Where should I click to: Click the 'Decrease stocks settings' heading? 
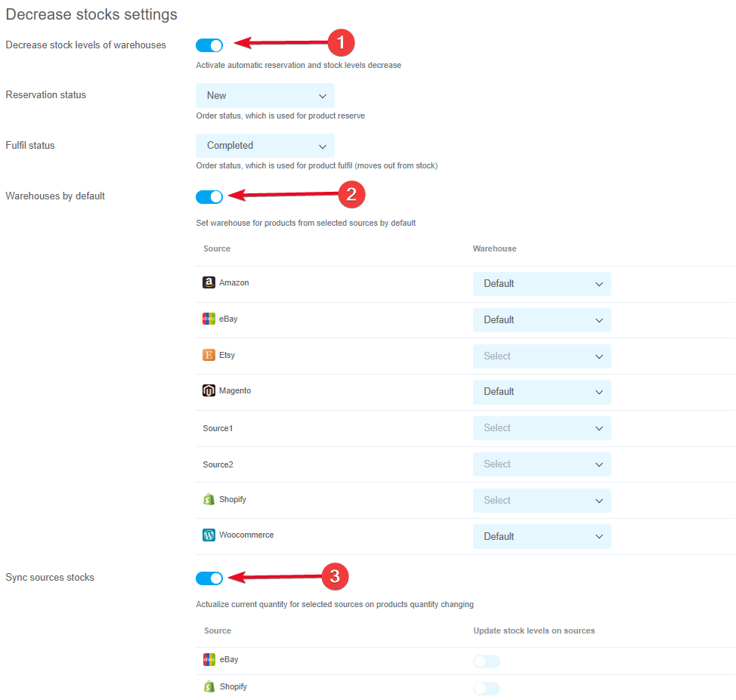91,14
